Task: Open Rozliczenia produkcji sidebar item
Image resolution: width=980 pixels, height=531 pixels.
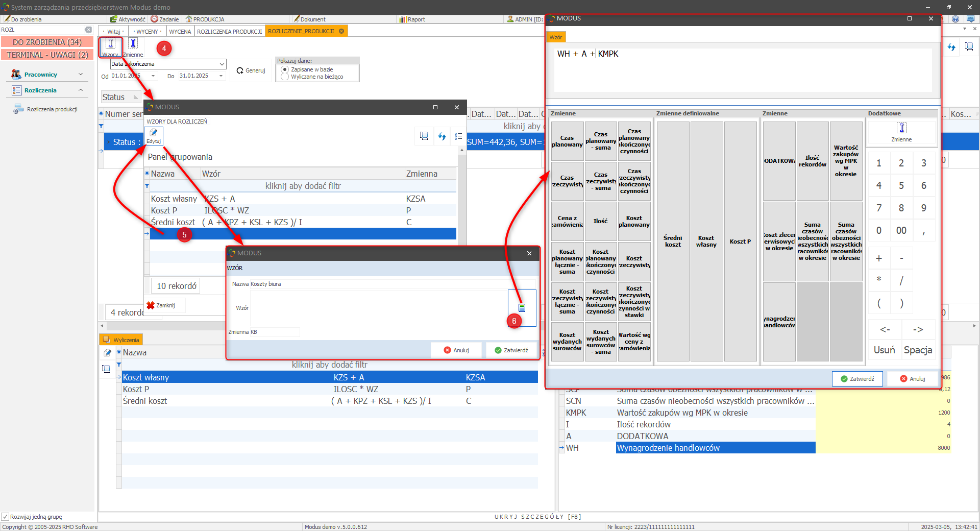Action: (x=52, y=109)
